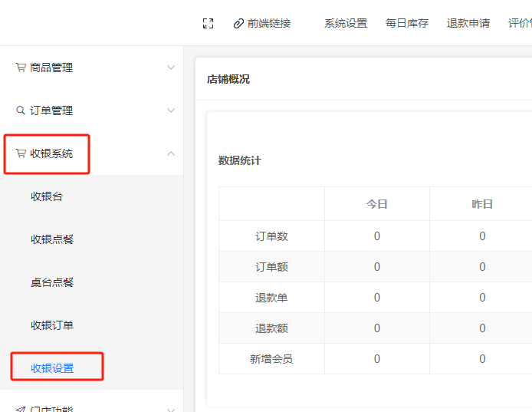The width and height of the screenshot is (532, 412).
Task: Expand the 商品管理 chevron arrow
Action: [x=171, y=68]
